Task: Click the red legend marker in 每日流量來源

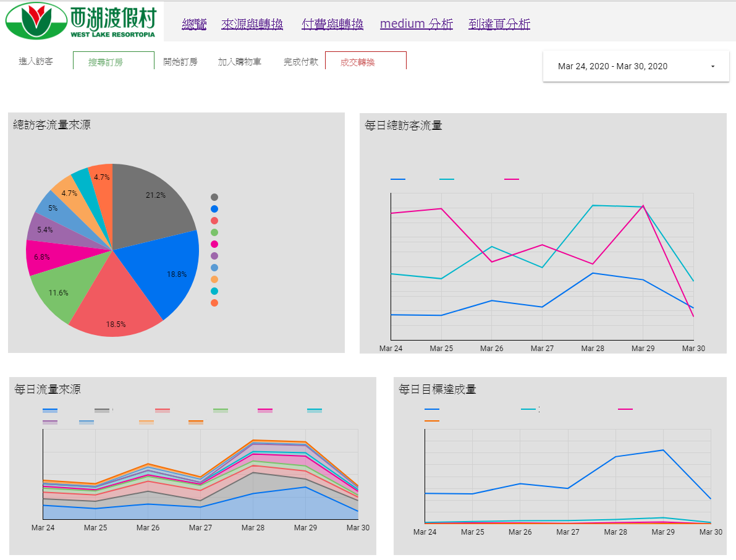Action: point(163,410)
